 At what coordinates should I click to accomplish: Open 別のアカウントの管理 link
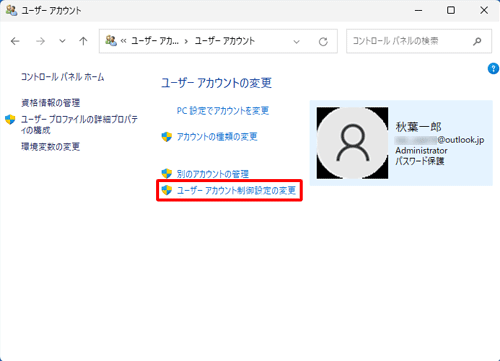click(213, 174)
